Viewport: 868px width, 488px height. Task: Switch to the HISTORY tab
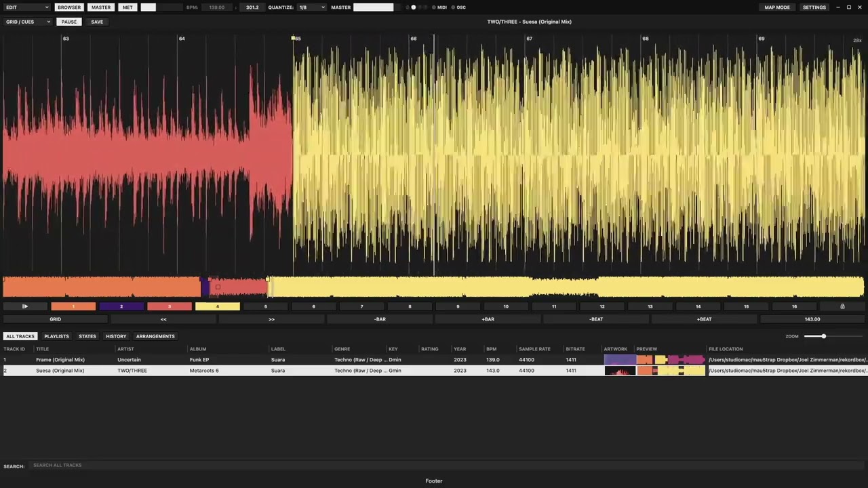pyautogui.click(x=116, y=336)
